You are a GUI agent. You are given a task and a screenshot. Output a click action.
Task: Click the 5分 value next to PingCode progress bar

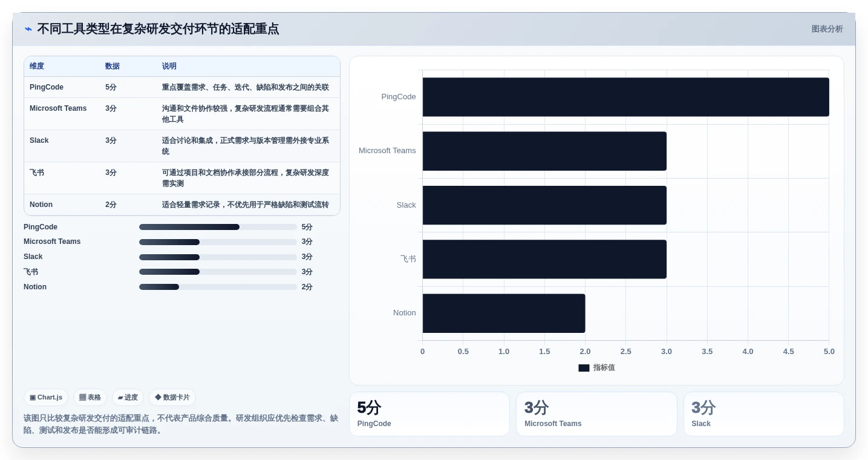(x=307, y=227)
